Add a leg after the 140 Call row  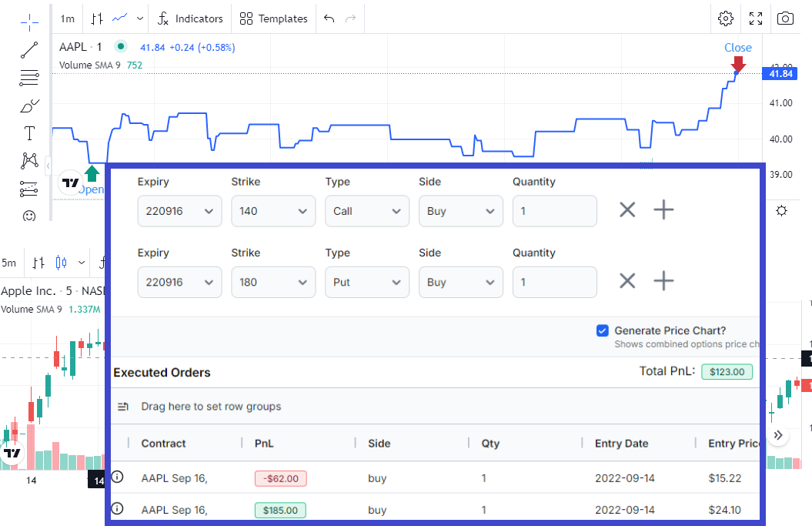663,210
